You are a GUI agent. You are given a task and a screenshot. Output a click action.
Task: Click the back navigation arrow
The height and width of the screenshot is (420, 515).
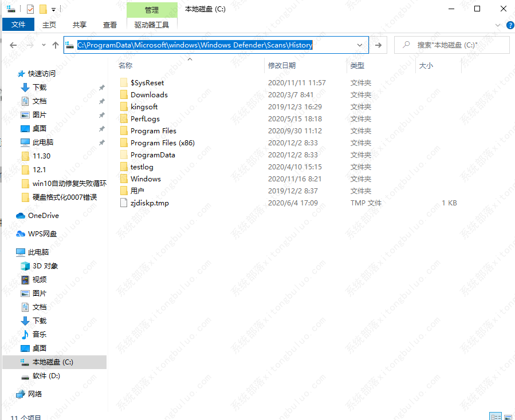pos(14,45)
